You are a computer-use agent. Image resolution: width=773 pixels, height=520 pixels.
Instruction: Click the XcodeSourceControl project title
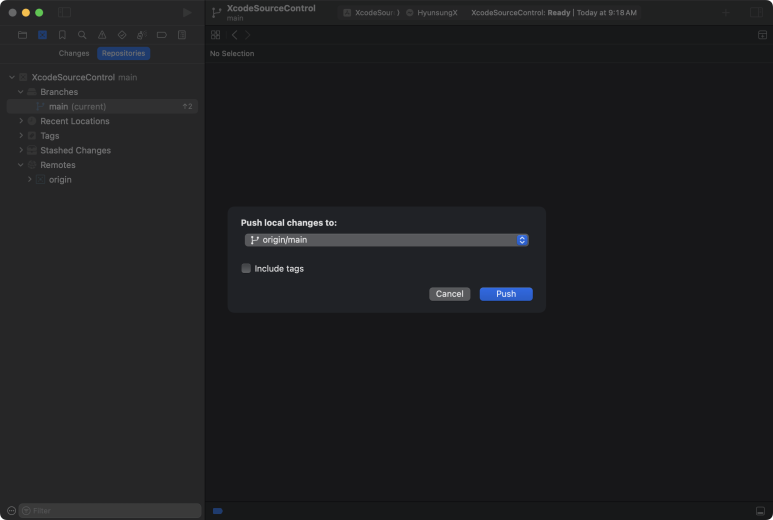click(271, 8)
